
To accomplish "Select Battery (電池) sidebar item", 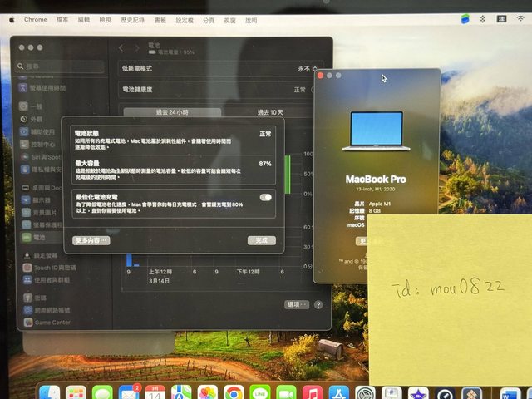I will 34,237.
